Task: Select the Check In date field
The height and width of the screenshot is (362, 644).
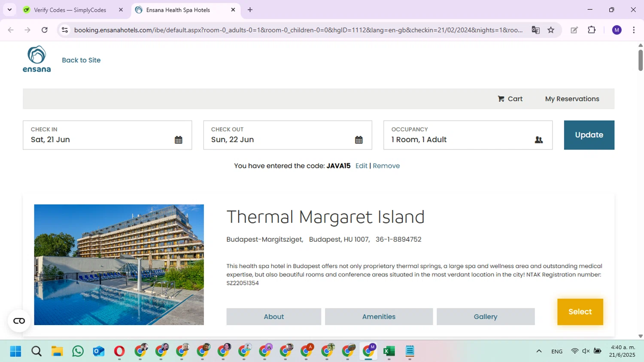Action: point(107,135)
